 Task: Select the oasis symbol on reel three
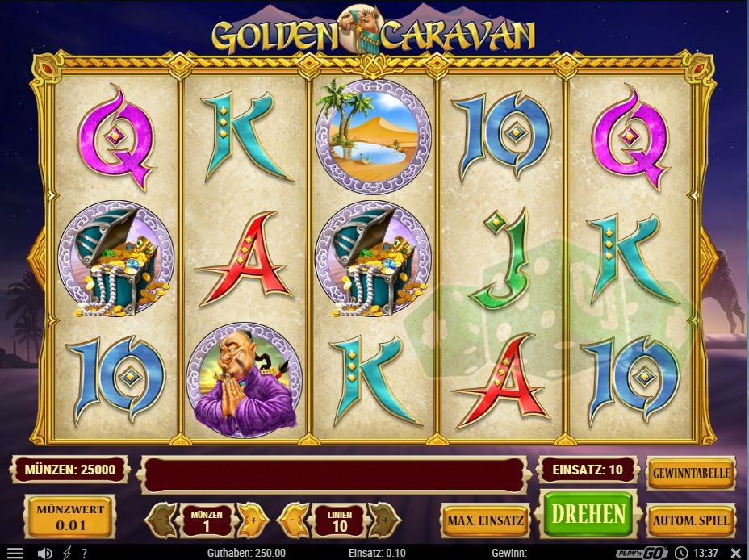[373, 136]
